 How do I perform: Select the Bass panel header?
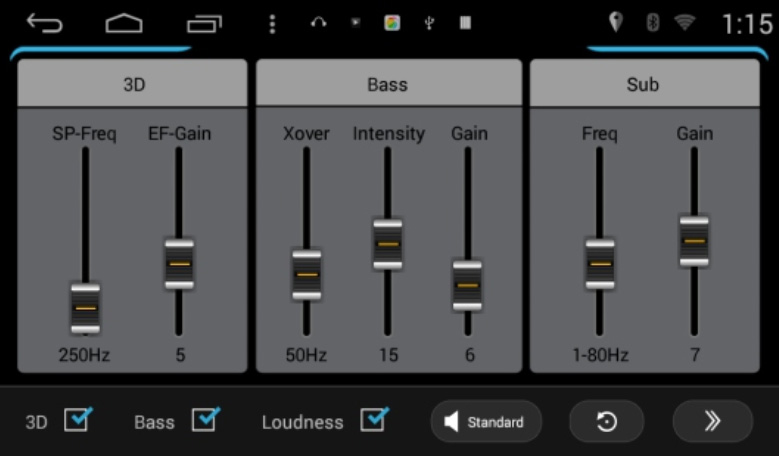pyautogui.click(x=388, y=84)
